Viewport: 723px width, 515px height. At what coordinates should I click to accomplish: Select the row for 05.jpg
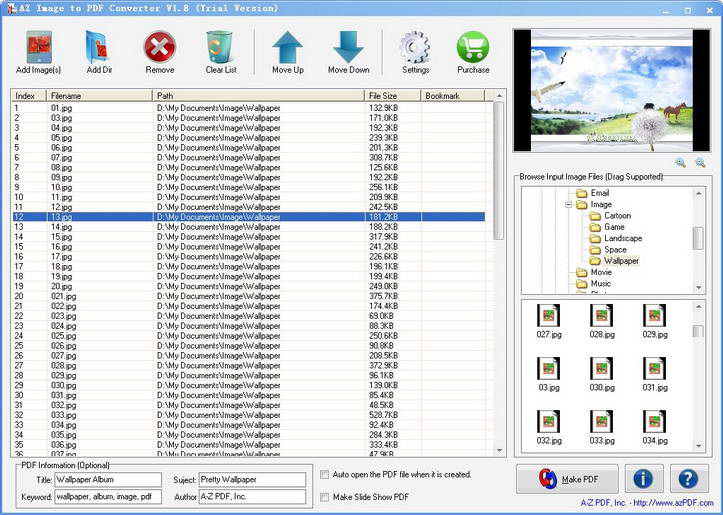pos(248,138)
